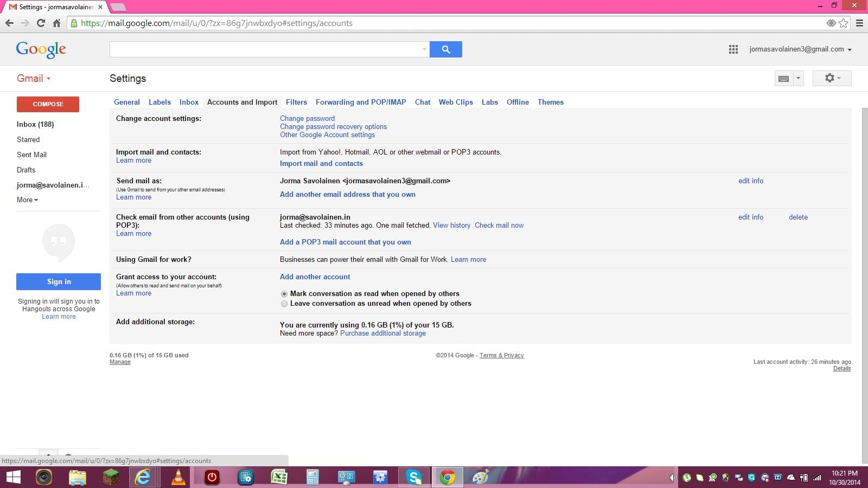Select Mark conversation as read radio
This screenshot has width=868, height=488.
point(284,294)
